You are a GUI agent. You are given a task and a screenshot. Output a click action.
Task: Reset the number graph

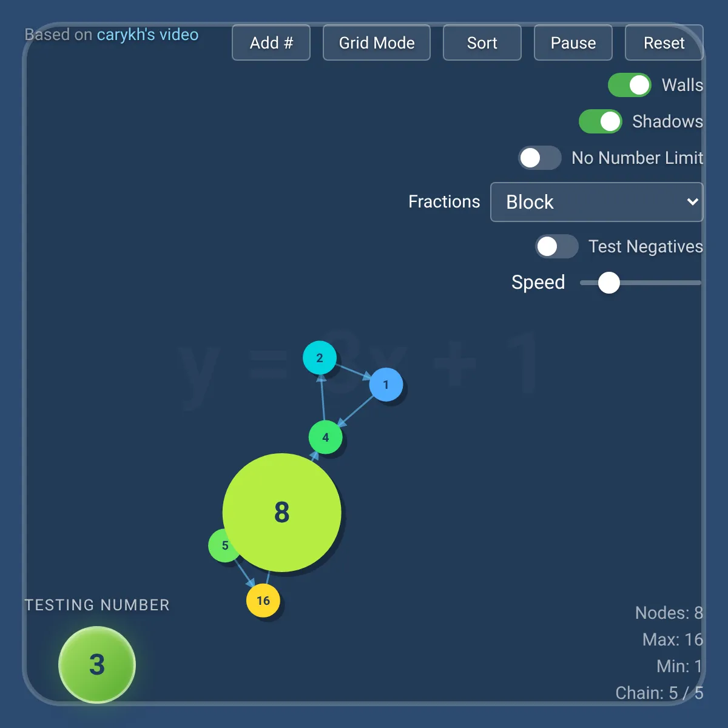664,42
